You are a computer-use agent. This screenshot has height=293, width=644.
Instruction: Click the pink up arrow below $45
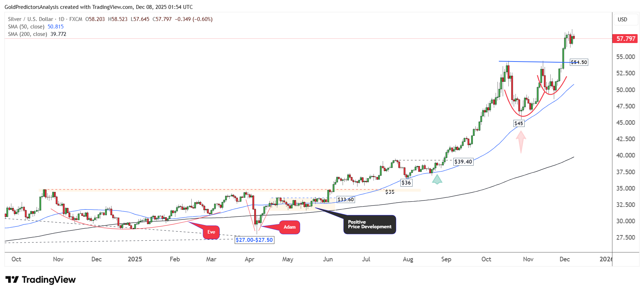click(521, 141)
